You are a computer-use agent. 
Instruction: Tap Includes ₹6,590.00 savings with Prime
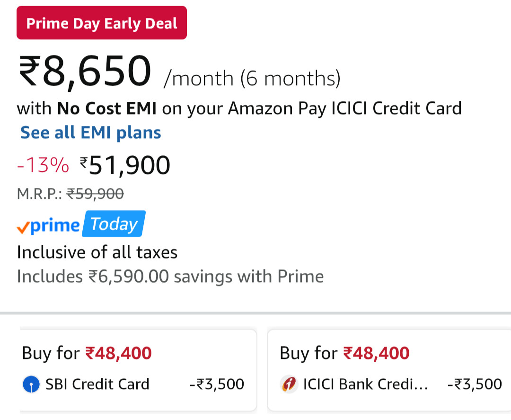[170, 277]
